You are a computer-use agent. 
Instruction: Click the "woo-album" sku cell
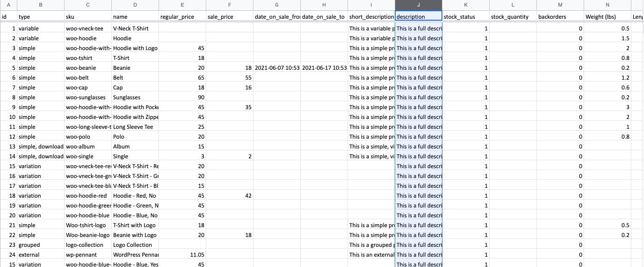[88, 147]
